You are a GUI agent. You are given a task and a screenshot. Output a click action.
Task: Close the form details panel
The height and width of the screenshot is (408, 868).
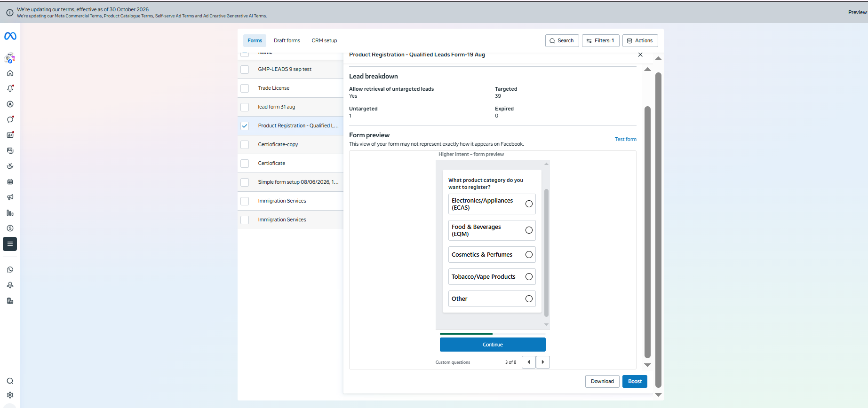640,55
